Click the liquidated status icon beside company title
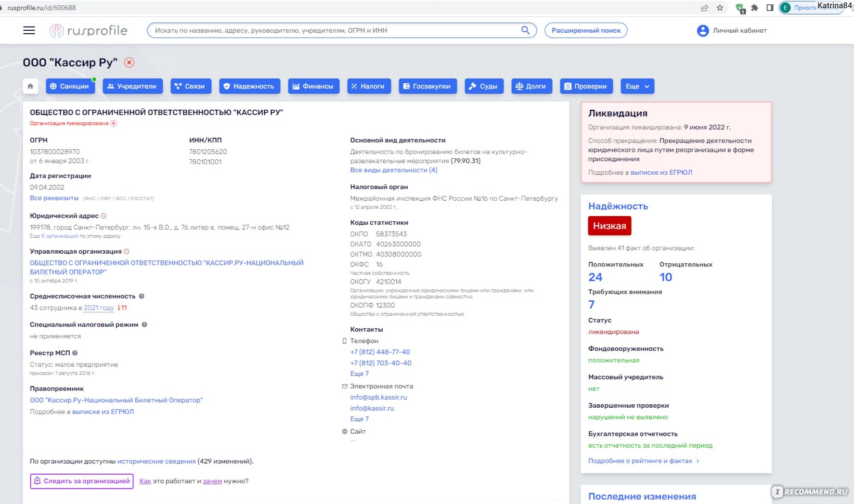The width and height of the screenshot is (854, 504). coord(129,63)
